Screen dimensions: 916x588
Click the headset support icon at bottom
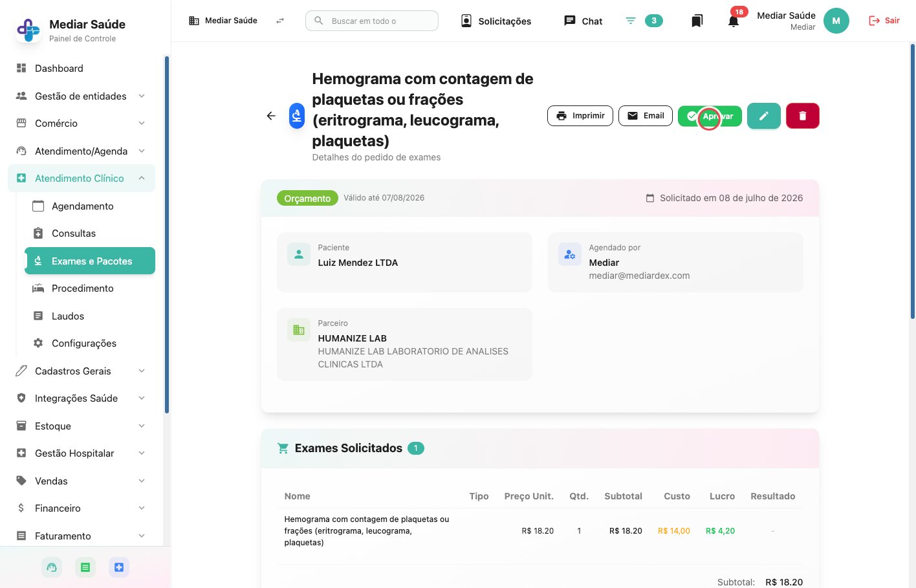coord(52,567)
